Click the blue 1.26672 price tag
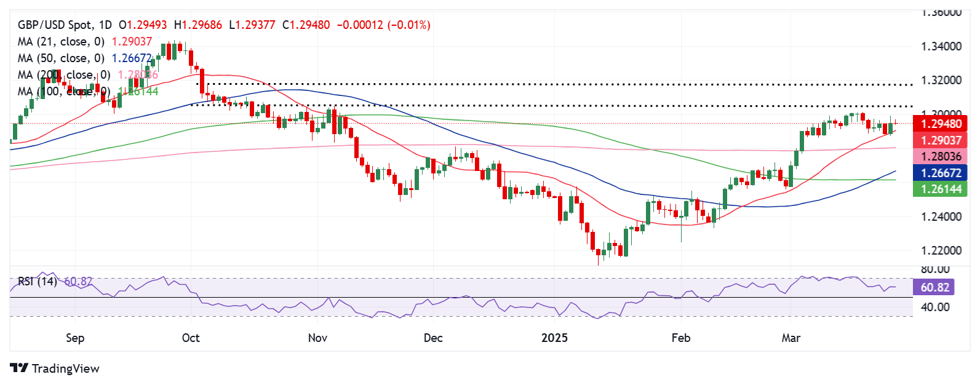The image size is (980, 385). (941, 173)
